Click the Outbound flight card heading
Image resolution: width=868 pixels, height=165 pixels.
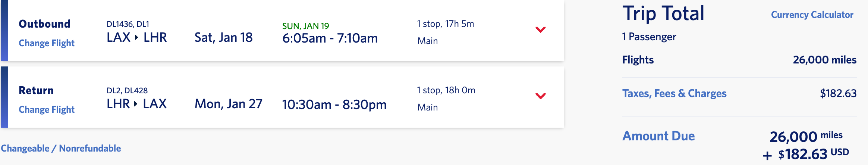tap(44, 24)
